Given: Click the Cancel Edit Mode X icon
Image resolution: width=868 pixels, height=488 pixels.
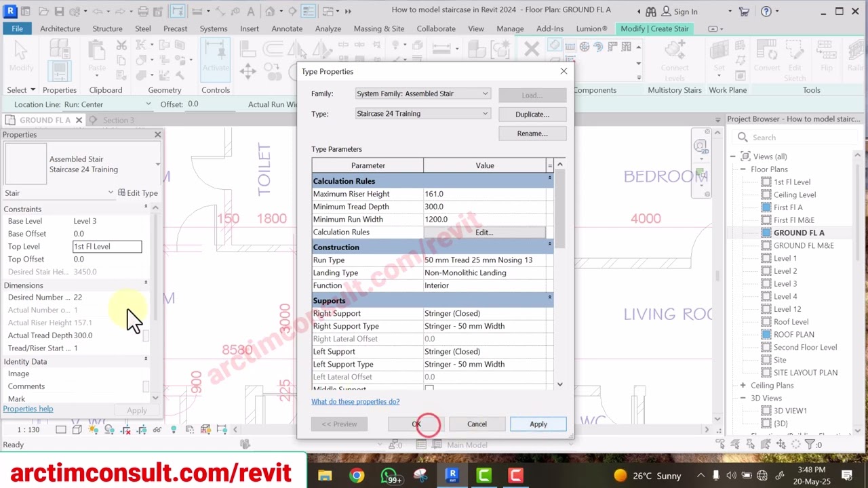Looking at the screenshot, I should tap(532, 49).
